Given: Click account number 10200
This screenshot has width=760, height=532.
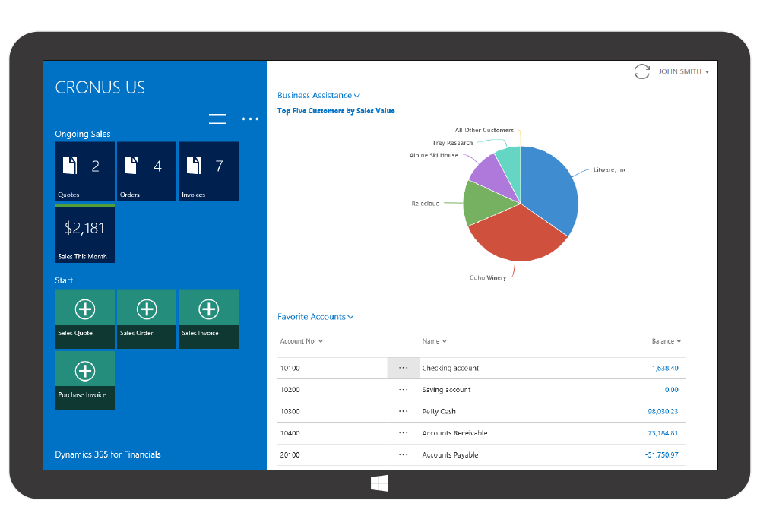Looking at the screenshot, I should pyautogui.click(x=290, y=390).
